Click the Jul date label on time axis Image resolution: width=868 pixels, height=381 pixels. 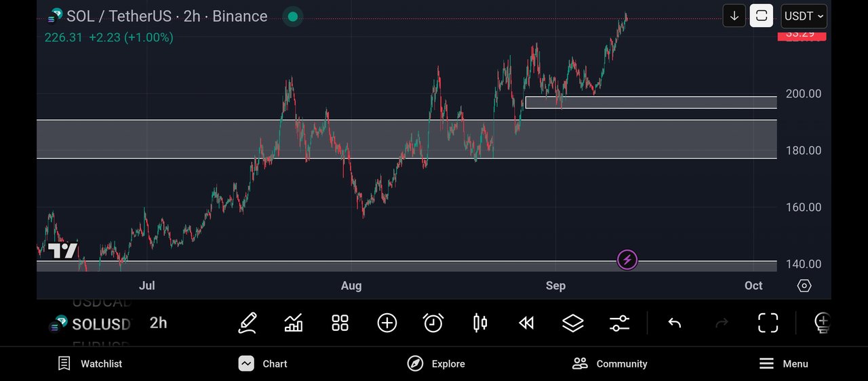pyautogui.click(x=146, y=286)
